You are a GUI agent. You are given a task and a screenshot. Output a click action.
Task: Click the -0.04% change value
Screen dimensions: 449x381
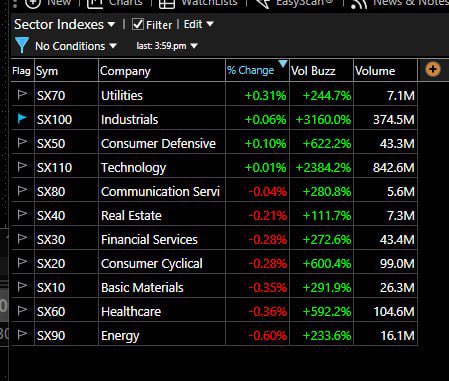pyautogui.click(x=268, y=192)
